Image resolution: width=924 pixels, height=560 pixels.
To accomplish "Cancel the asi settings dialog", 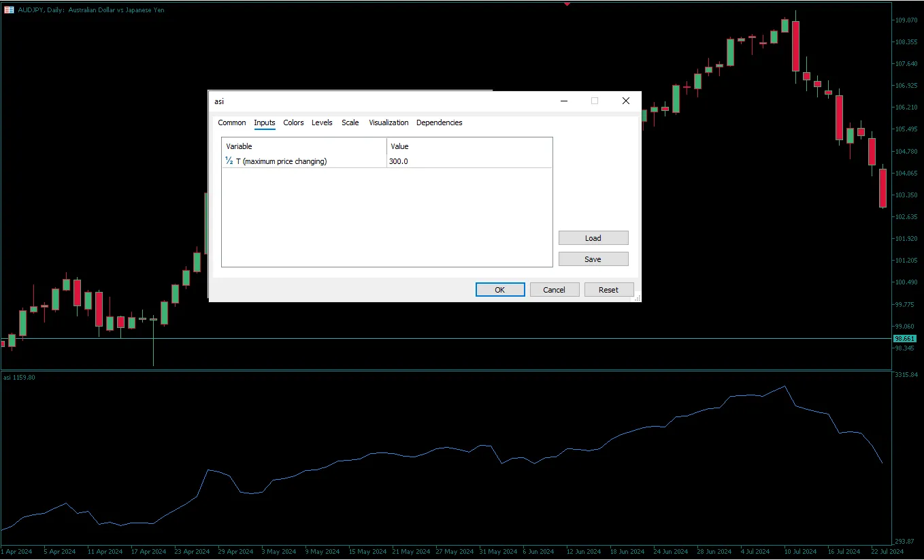I will [554, 289].
